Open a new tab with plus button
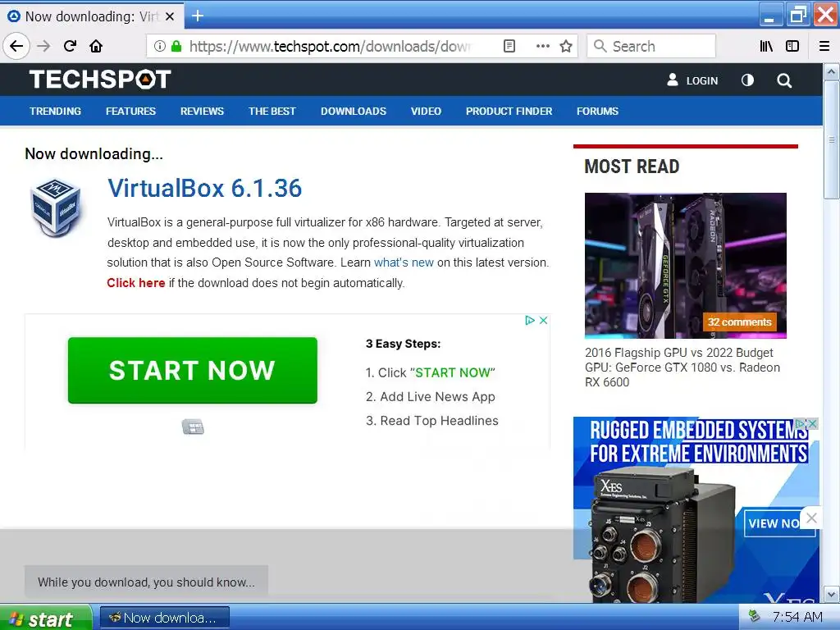840x630 pixels. (x=198, y=16)
